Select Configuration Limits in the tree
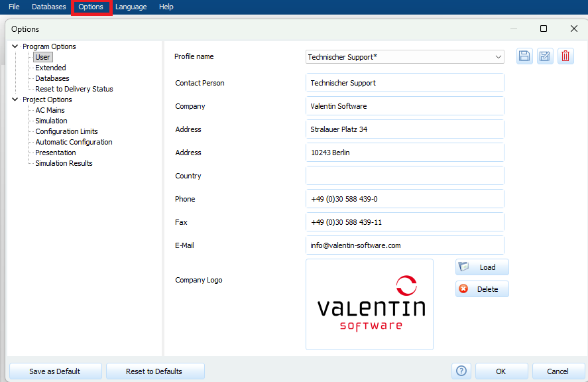The height and width of the screenshot is (382, 588). point(66,131)
